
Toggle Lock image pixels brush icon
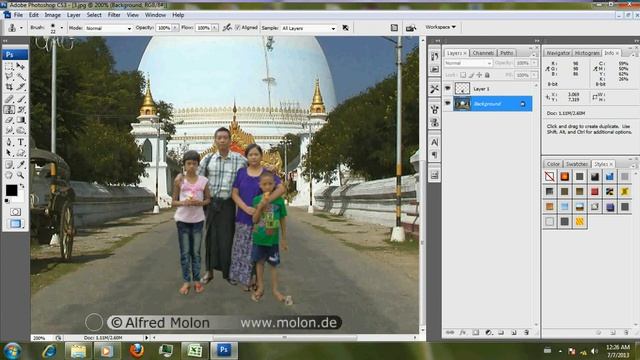471,75
